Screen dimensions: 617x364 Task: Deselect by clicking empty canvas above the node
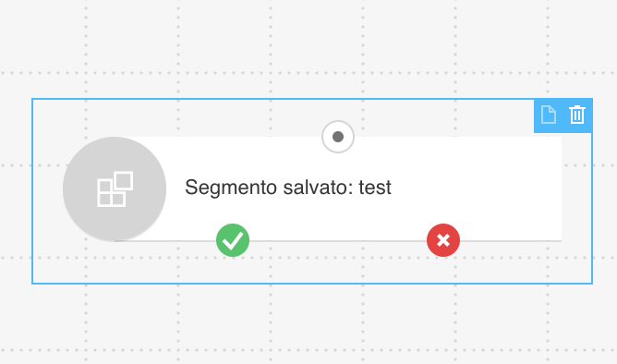tap(307, 43)
